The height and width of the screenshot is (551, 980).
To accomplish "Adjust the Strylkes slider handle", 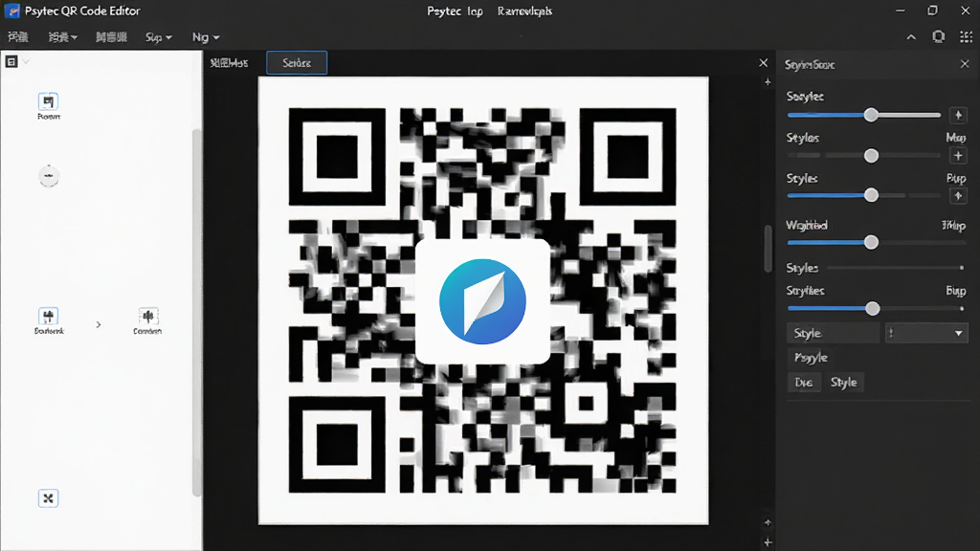I will (873, 308).
